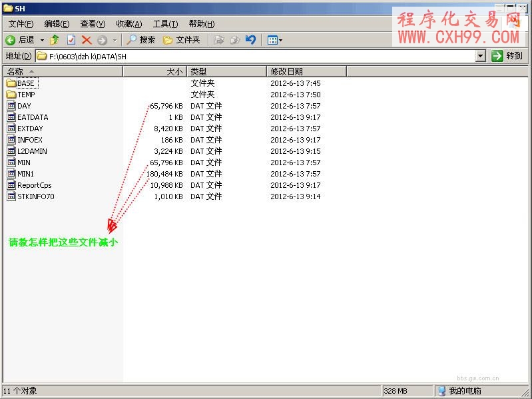
Task: Open the Views dropdown button
Action: [x=274, y=40]
